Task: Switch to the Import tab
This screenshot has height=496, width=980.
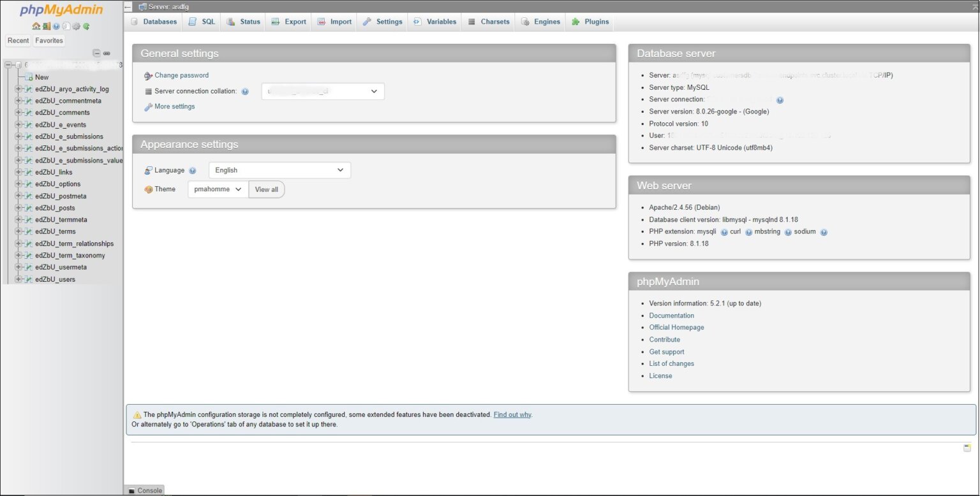Action: (x=334, y=21)
